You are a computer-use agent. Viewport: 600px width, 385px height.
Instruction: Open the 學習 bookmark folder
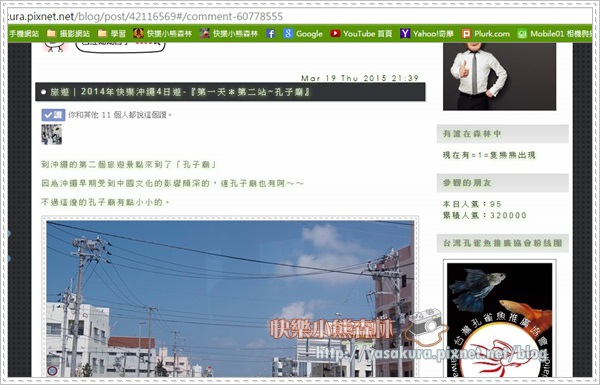112,34
